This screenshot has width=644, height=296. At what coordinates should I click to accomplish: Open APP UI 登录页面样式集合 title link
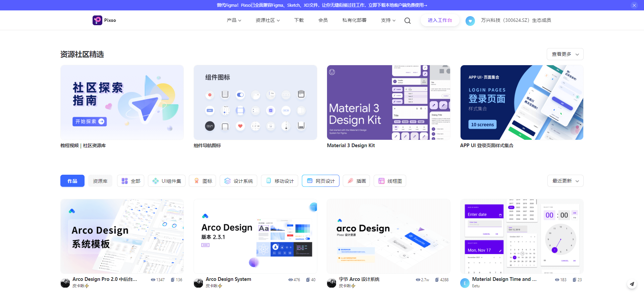(x=487, y=145)
